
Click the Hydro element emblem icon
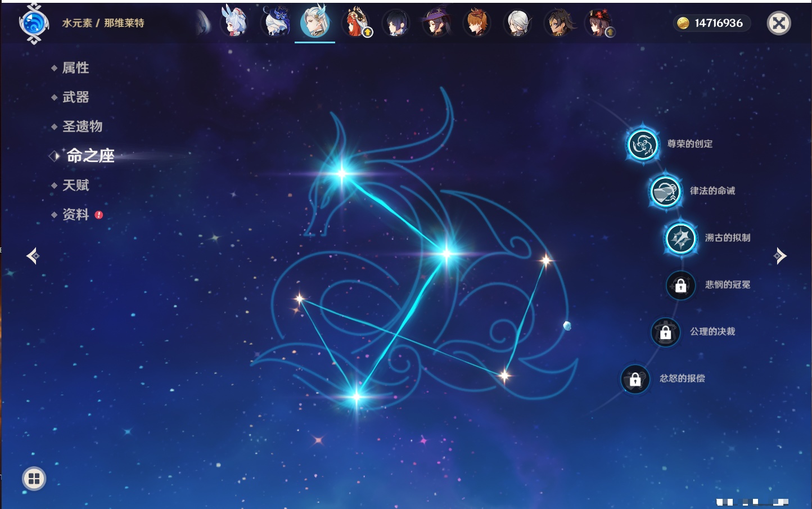tap(34, 24)
